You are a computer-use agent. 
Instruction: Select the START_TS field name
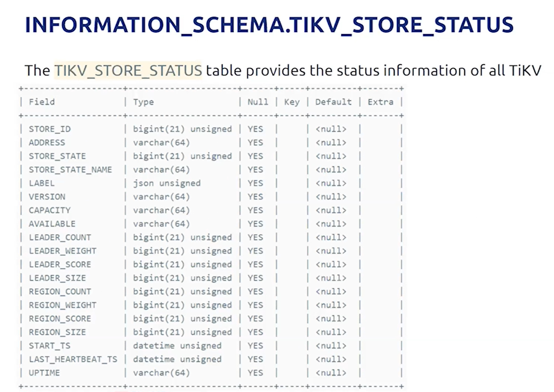49,346
